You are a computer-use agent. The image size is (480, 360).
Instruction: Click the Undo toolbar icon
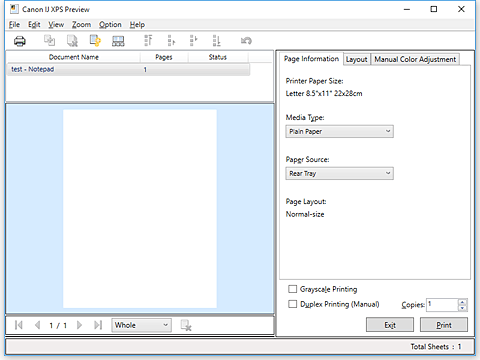pos(246,41)
